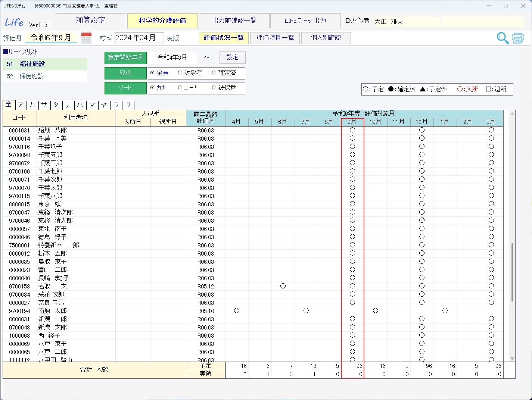
Task: Click the 評価月 令和6年9月 field
Action: coord(51,38)
